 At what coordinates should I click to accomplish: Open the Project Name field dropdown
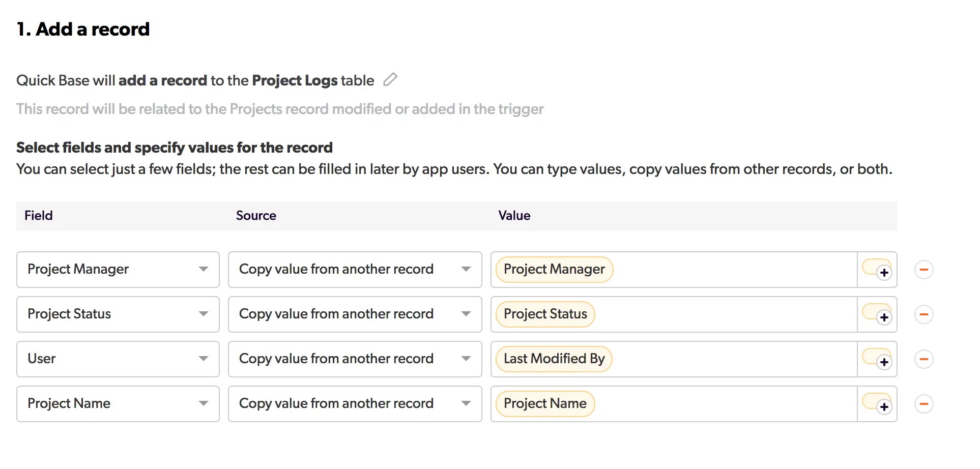[118, 404]
